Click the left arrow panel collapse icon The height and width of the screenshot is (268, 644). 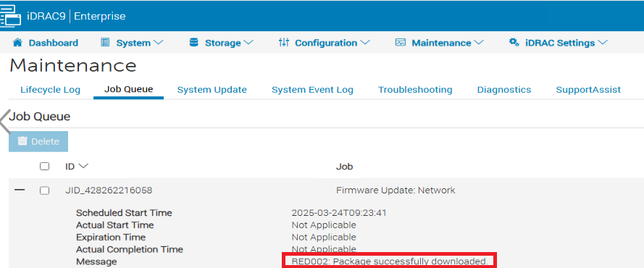pos(5,122)
